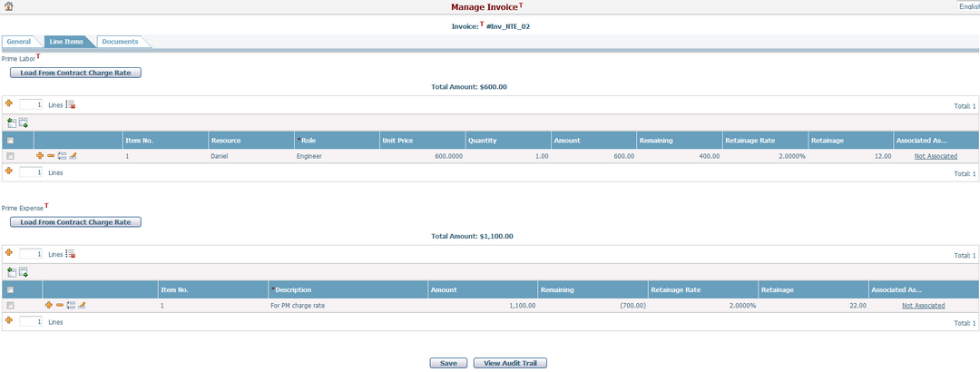The image size is (980, 372).
Task: Click import icon above Prime Expense table
Action: click(x=11, y=271)
